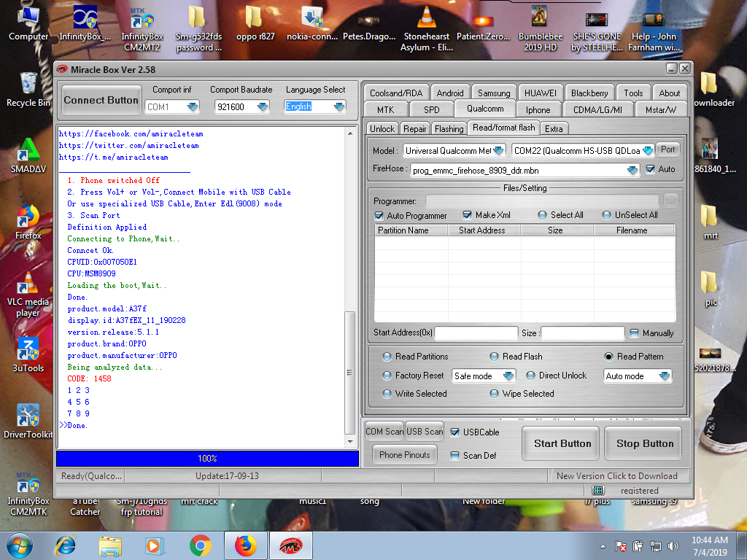Open the nokia-conn... desktop icon

coord(312,23)
